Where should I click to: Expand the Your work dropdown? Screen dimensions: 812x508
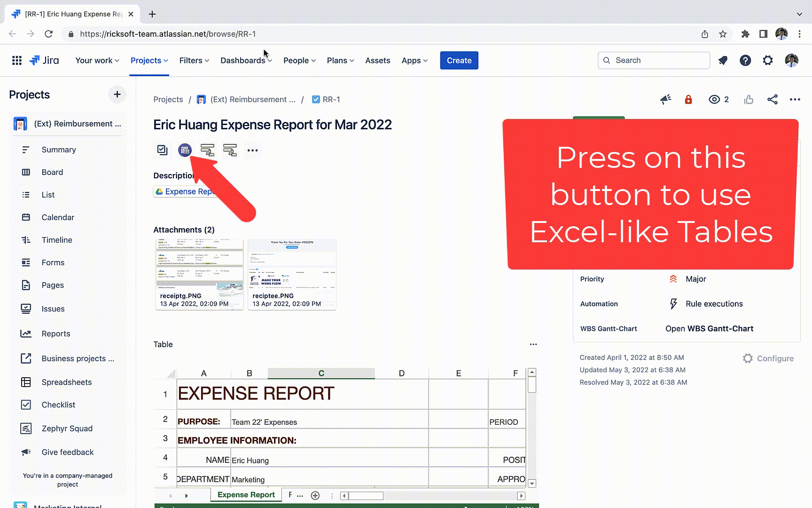[97, 60]
